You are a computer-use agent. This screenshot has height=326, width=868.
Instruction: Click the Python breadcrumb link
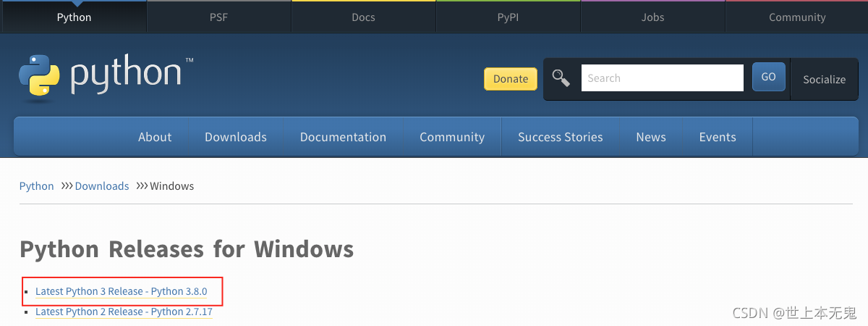(x=37, y=186)
